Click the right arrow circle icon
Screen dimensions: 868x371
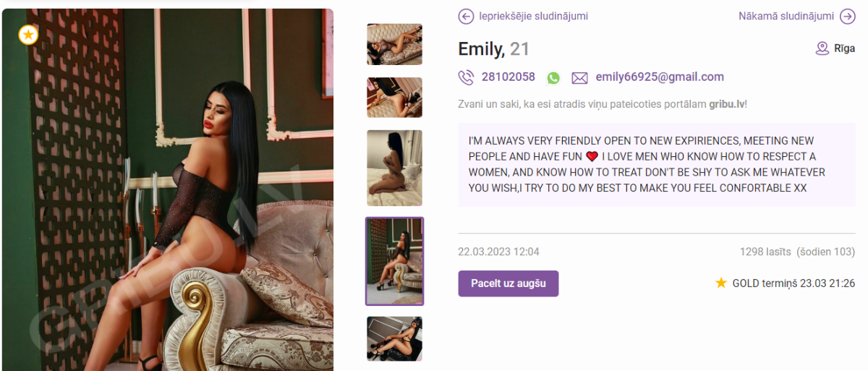[847, 16]
